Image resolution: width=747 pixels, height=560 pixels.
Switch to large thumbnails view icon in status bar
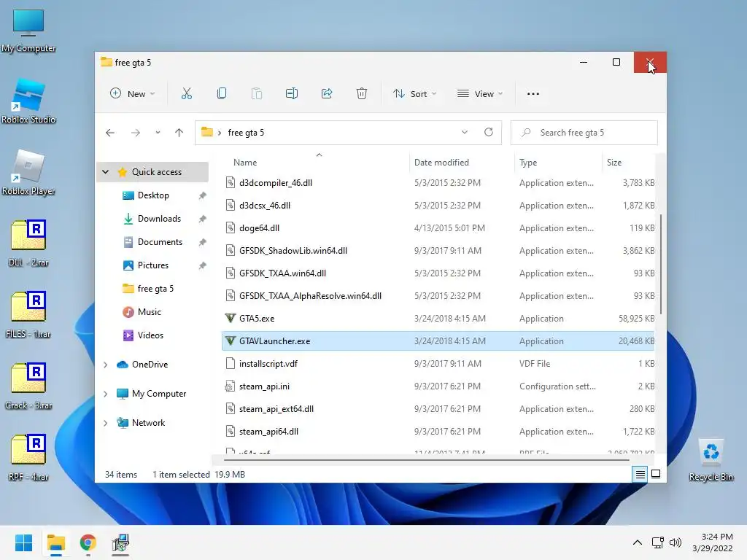pyautogui.click(x=656, y=474)
